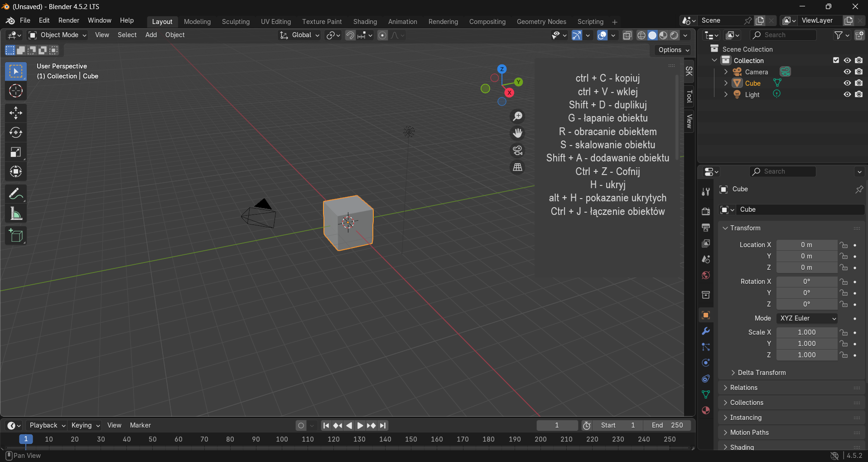Viewport: 868px width, 462px height.
Task: Expand the Motion Paths panel
Action: [749, 433]
